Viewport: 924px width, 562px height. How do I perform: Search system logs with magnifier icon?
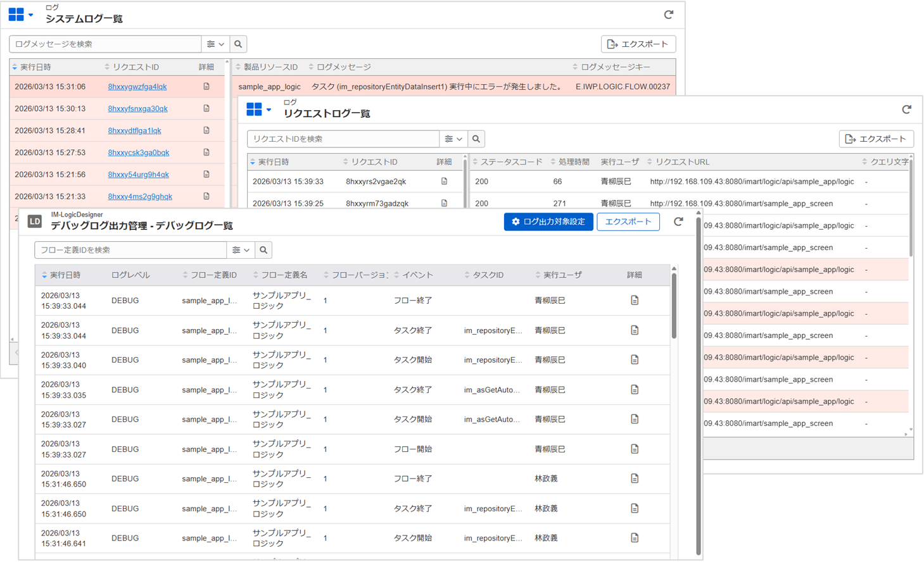238,44
